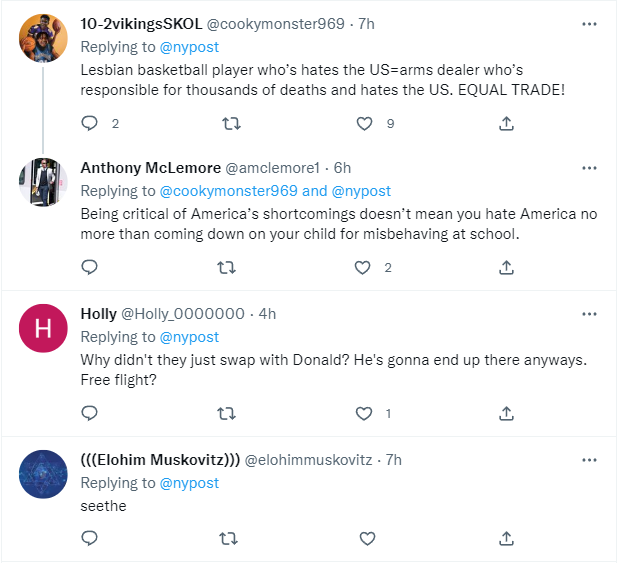Open Anthony McLemore's profile picture
The height and width of the screenshot is (563, 617).
(x=44, y=182)
